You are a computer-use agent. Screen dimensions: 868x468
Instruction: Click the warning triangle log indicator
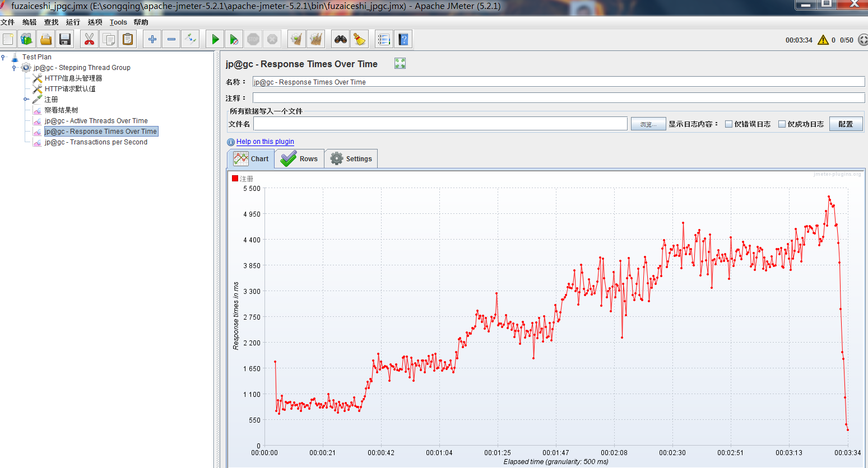click(x=823, y=40)
